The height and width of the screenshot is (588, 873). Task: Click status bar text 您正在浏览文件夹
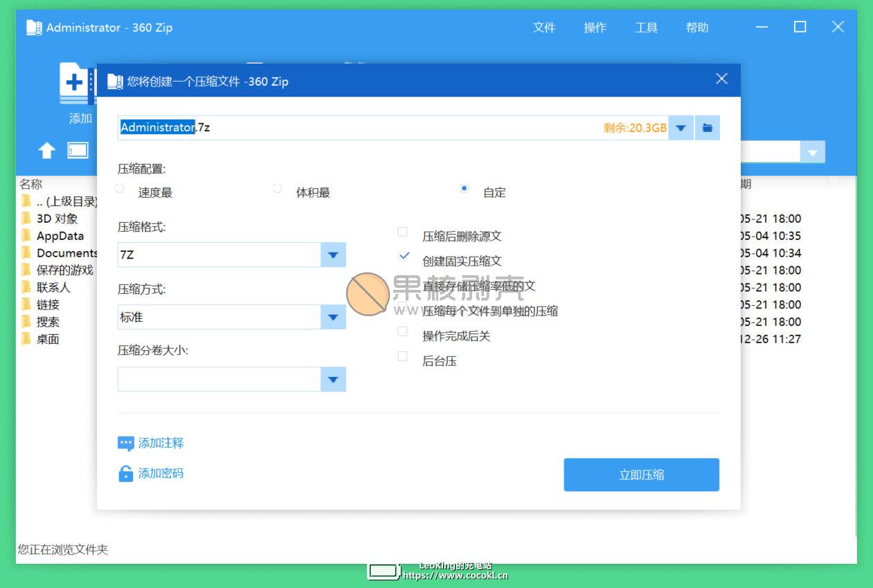click(x=63, y=550)
